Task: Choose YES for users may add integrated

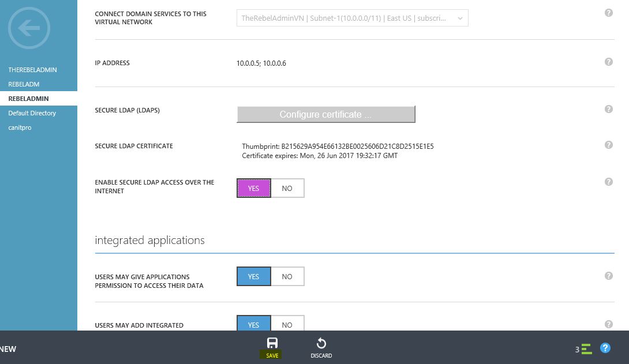Action: point(253,323)
